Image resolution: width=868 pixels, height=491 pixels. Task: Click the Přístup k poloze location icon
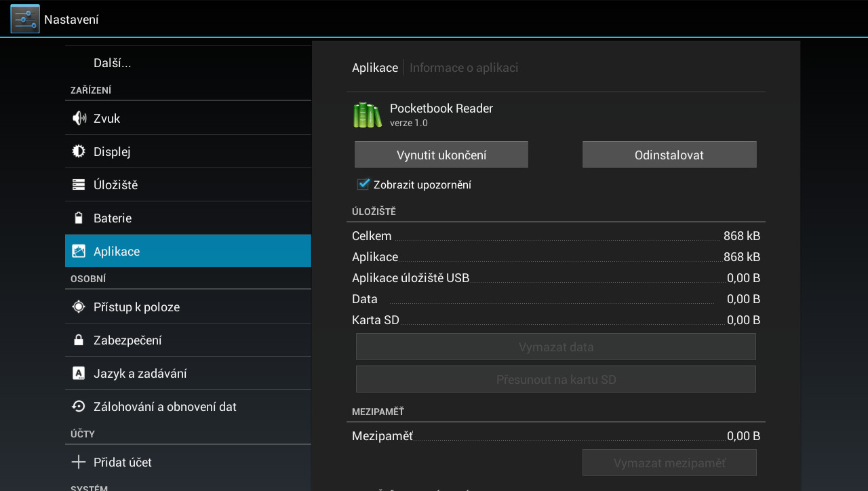click(x=79, y=307)
